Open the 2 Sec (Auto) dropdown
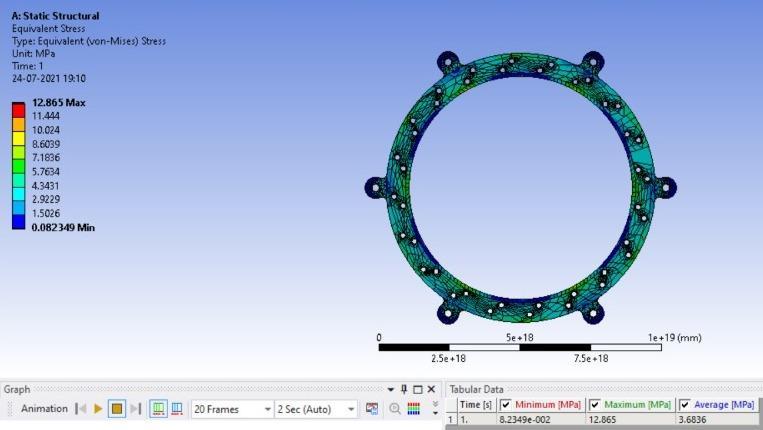Image resolution: width=763 pixels, height=430 pixels. pos(315,410)
